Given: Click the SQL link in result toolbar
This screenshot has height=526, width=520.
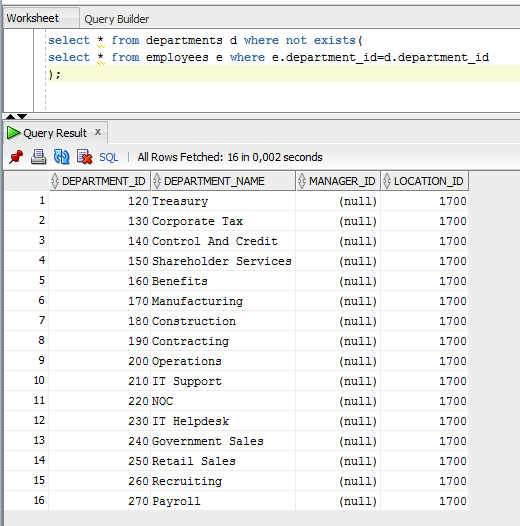Looking at the screenshot, I should (x=108, y=157).
